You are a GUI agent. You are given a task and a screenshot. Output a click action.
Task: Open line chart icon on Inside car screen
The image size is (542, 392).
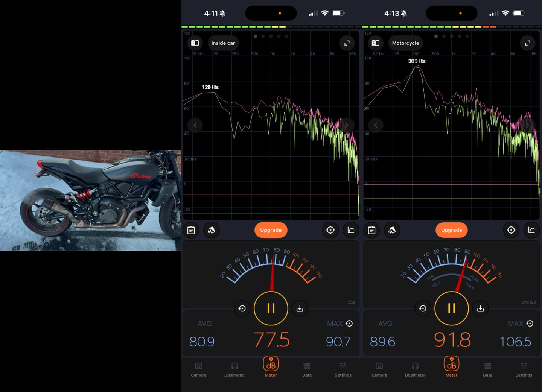(351, 230)
